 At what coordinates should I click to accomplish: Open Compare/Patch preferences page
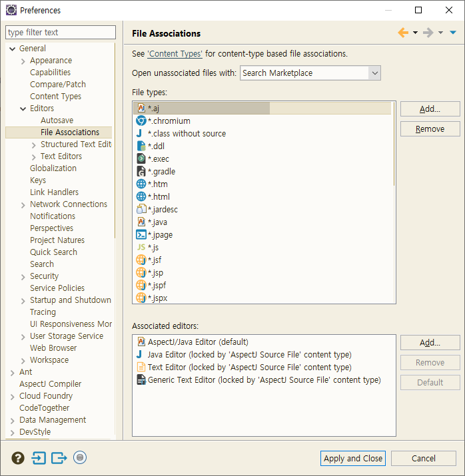click(x=58, y=85)
